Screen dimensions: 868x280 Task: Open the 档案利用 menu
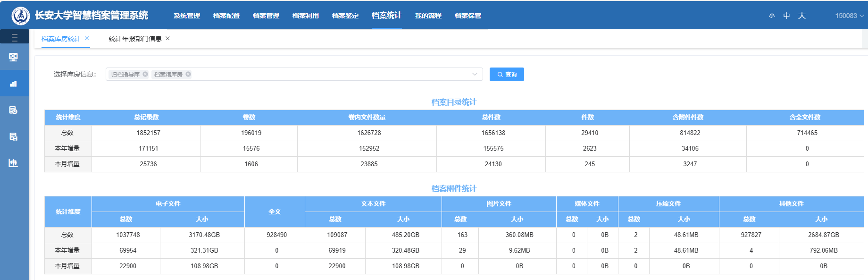tap(305, 16)
